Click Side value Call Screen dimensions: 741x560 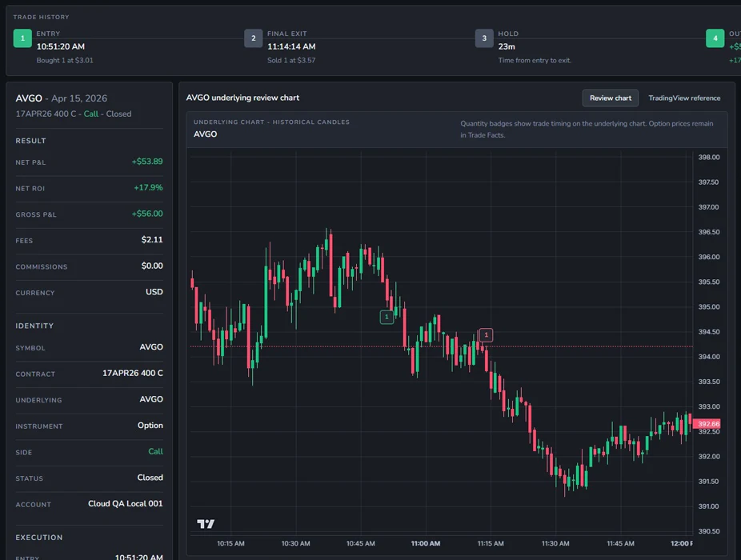click(155, 451)
